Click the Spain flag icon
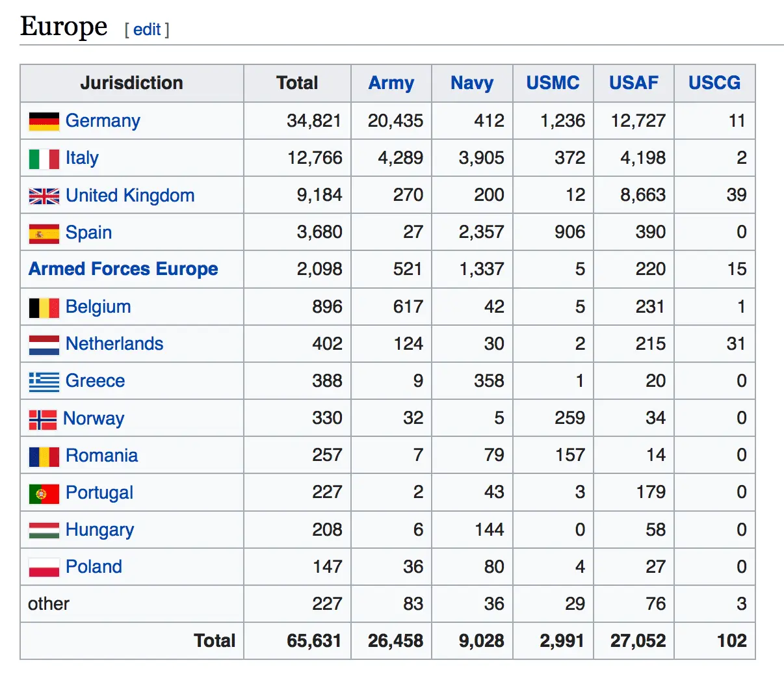Viewport: 784px width, 684px height. [44, 233]
